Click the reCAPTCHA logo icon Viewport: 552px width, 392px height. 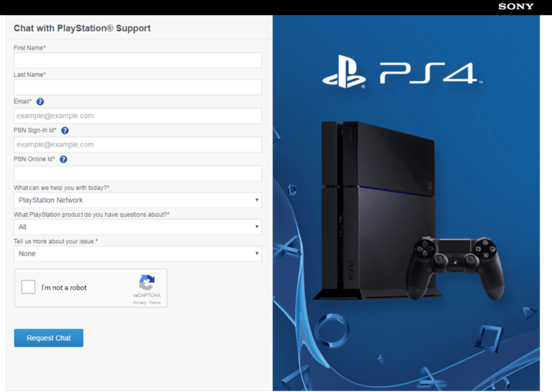click(147, 282)
